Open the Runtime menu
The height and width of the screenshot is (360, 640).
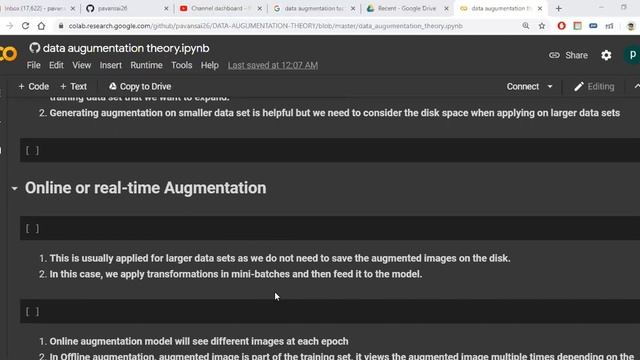[x=147, y=65]
